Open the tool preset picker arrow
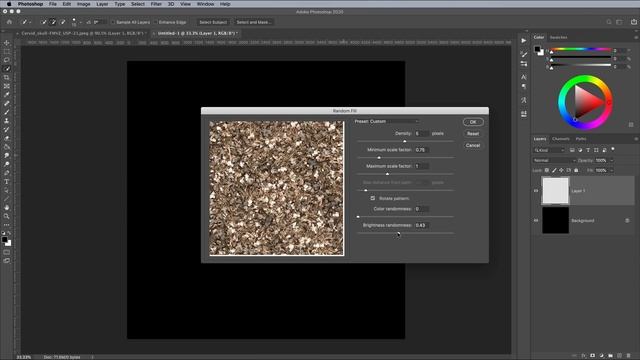Screen dimensions: 640x360 click(30, 22)
